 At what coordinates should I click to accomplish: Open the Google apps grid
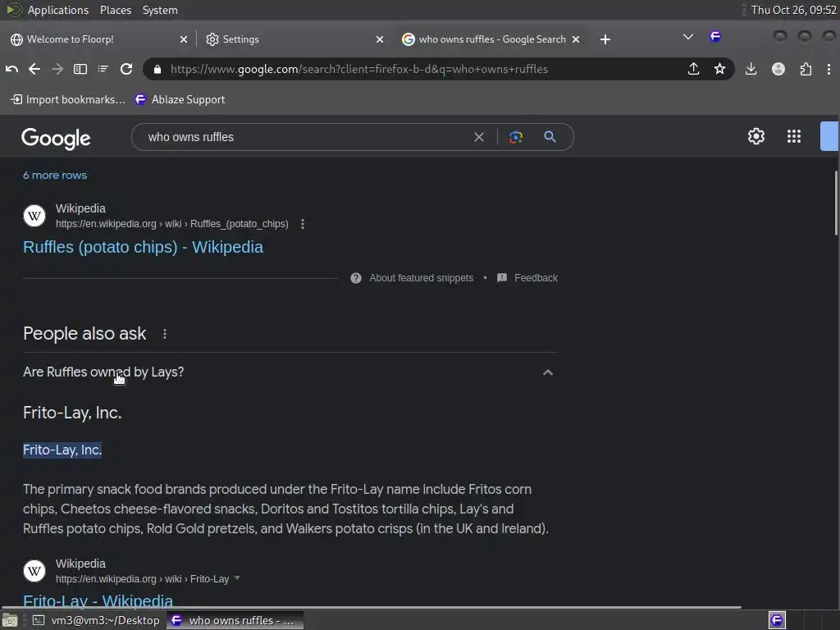pyautogui.click(x=794, y=136)
